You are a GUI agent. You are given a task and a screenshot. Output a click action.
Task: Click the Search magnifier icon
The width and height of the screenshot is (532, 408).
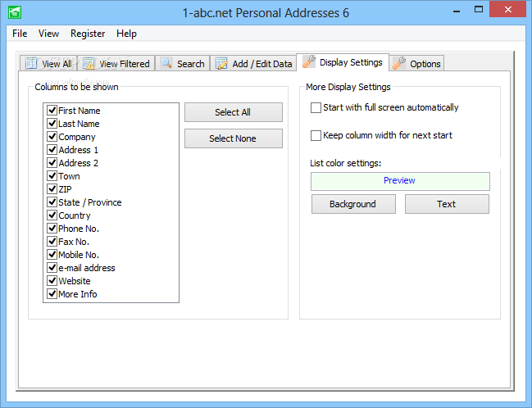(166, 63)
